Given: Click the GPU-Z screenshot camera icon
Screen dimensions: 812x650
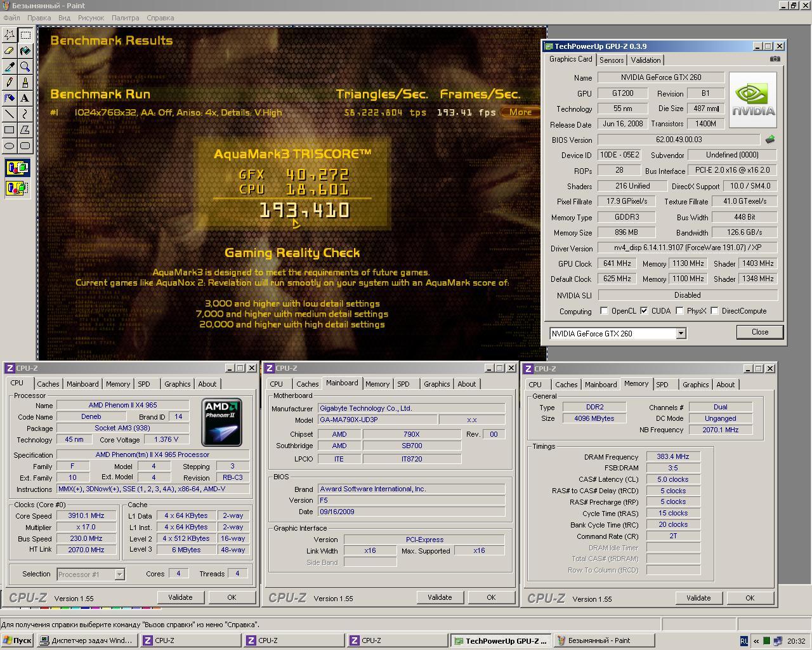Looking at the screenshot, I should [x=775, y=59].
